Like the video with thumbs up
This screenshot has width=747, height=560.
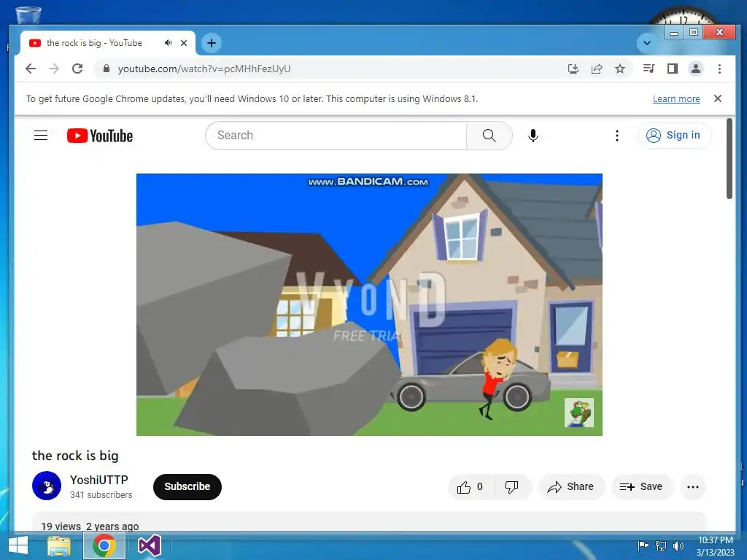[471, 486]
